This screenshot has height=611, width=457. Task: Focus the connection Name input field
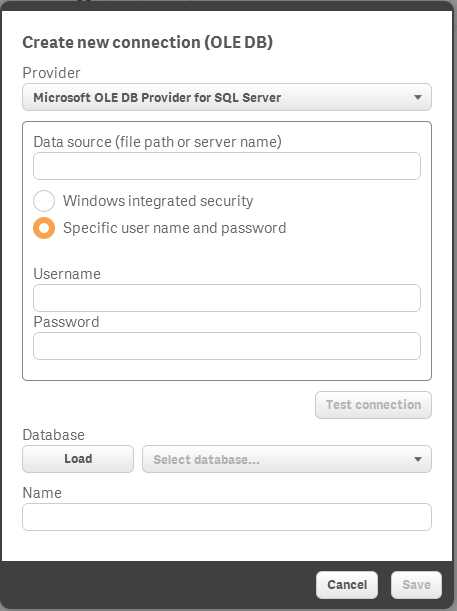tap(227, 517)
